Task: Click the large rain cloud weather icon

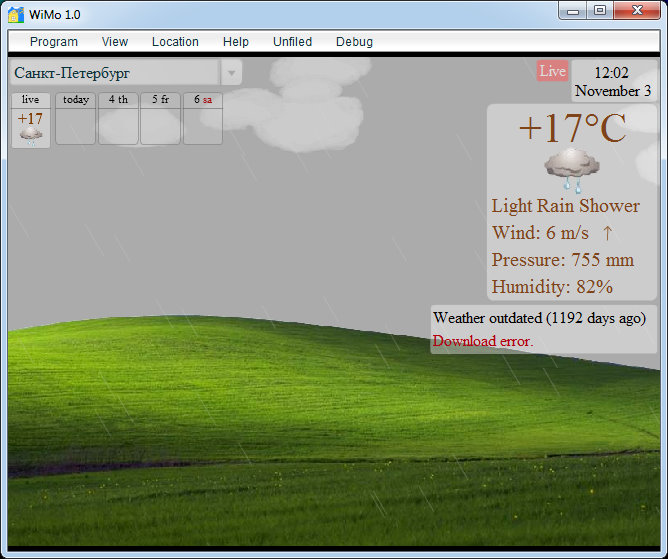Action: pyautogui.click(x=572, y=170)
